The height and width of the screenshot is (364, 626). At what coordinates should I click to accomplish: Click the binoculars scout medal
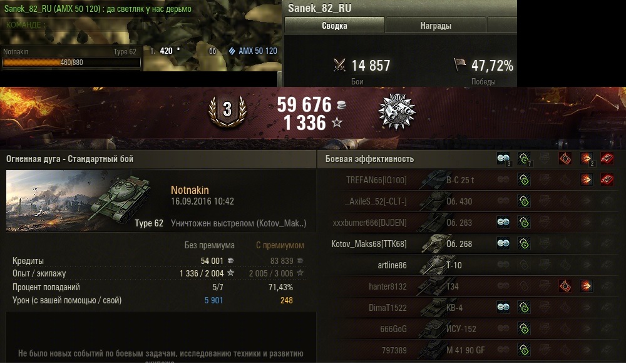pyautogui.click(x=397, y=111)
